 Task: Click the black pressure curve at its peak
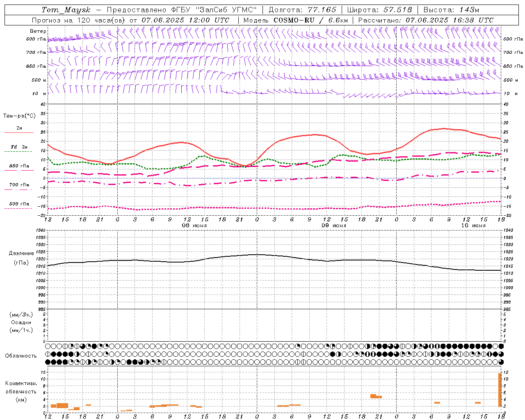[257, 255]
